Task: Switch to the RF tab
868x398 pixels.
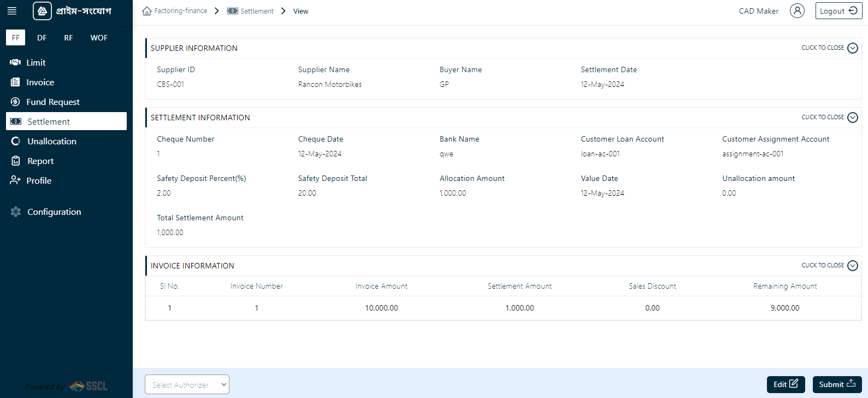Action: click(x=68, y=38)
